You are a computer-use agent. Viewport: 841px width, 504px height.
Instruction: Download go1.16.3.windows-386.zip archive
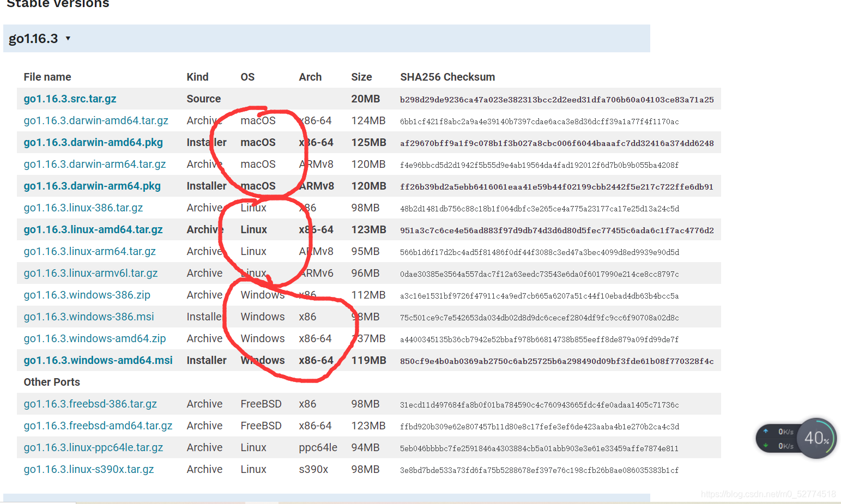tap(87, 295)
